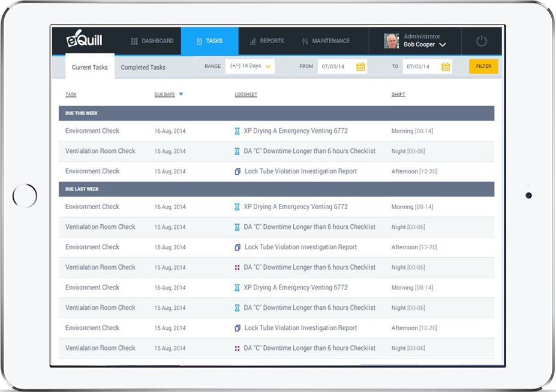The width and height of the screenshot is (556, 392).
Task: Click 16 Aug, 2014 date under Due This Week
Action: (170, 131)
